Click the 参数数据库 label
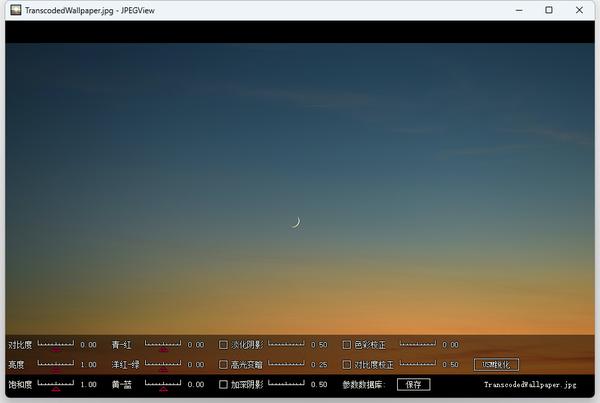Viewport: 600px width, 403px height. tap(363, 384)
